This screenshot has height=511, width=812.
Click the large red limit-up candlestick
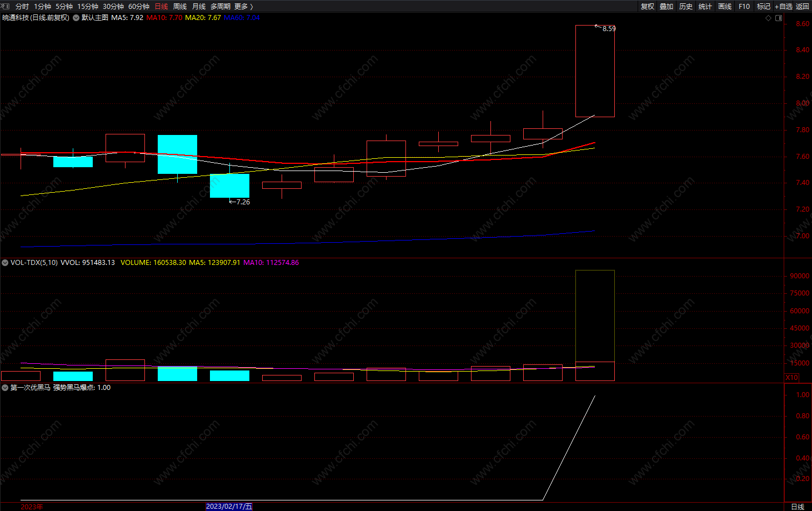coord(595,71)
